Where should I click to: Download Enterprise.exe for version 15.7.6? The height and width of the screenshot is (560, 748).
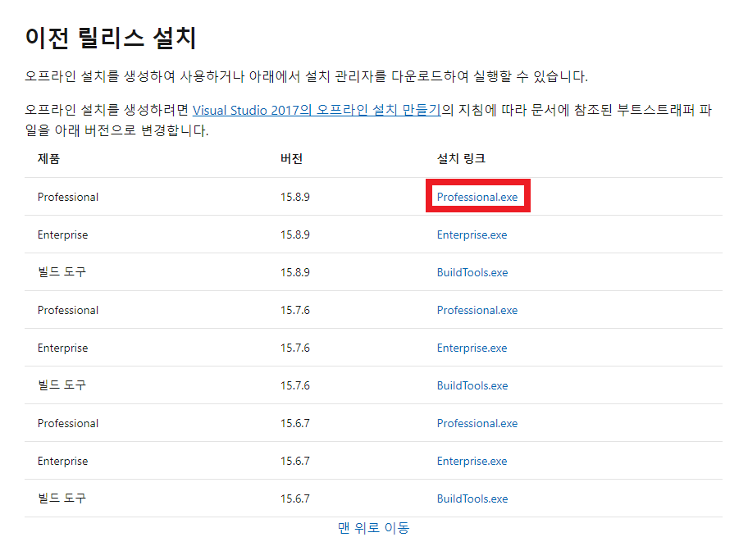[472, 348]
